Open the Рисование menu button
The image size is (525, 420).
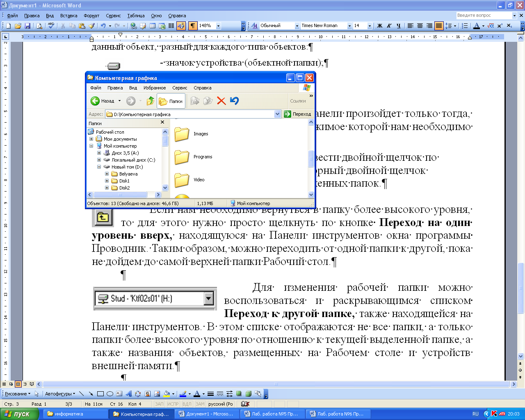(18, 394)
